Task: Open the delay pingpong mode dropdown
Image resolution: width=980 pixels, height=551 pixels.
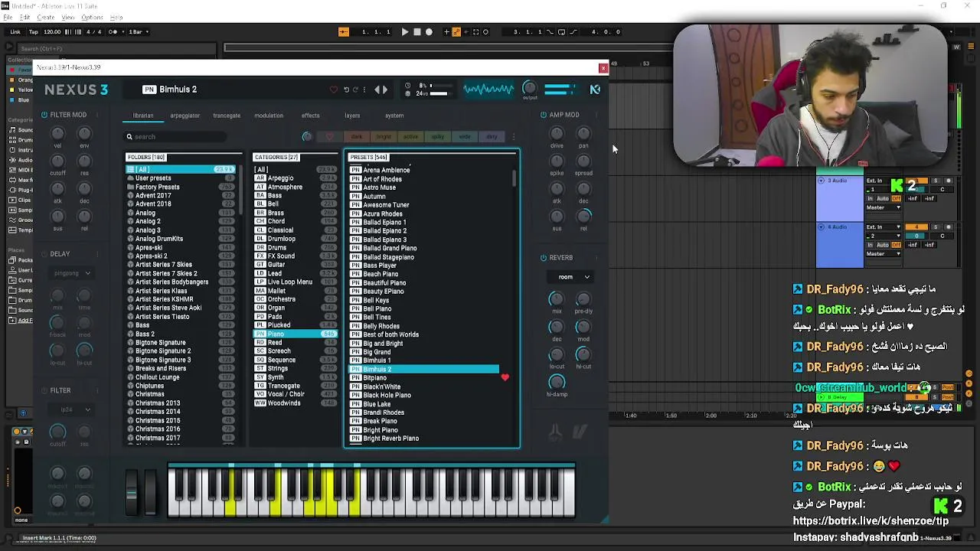Action: [72, 273]
